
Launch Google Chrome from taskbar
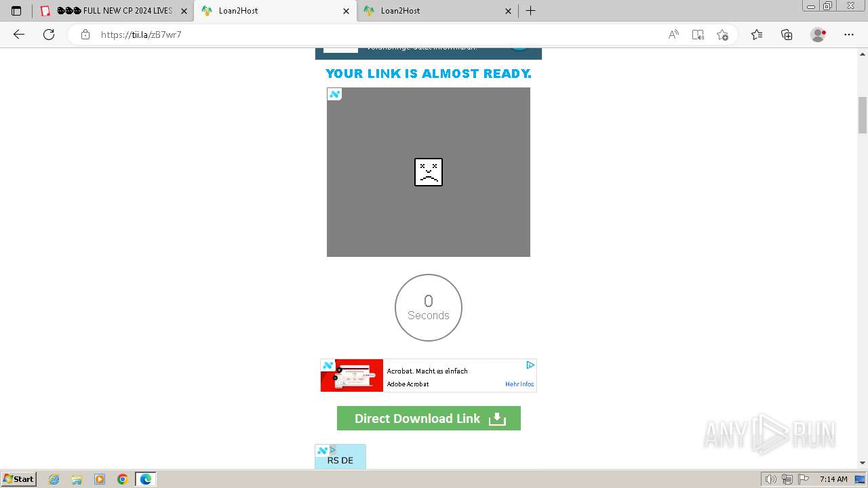(x=123, y=479)
